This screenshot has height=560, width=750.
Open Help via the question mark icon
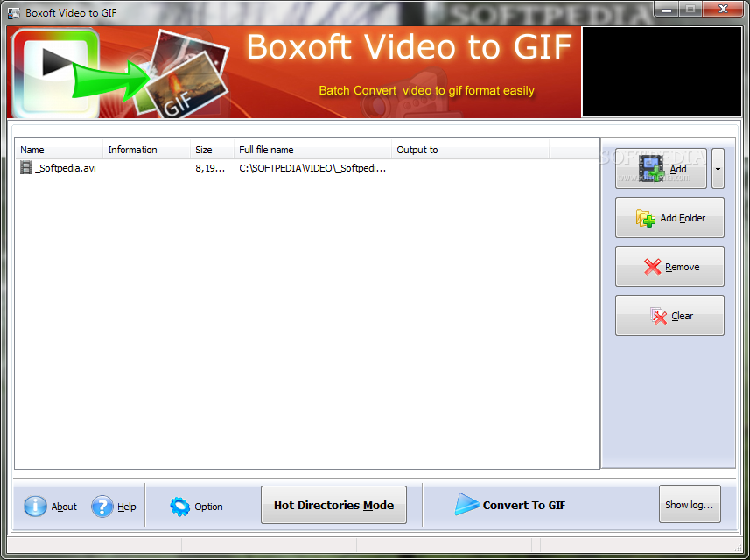[x=102, y=507]
